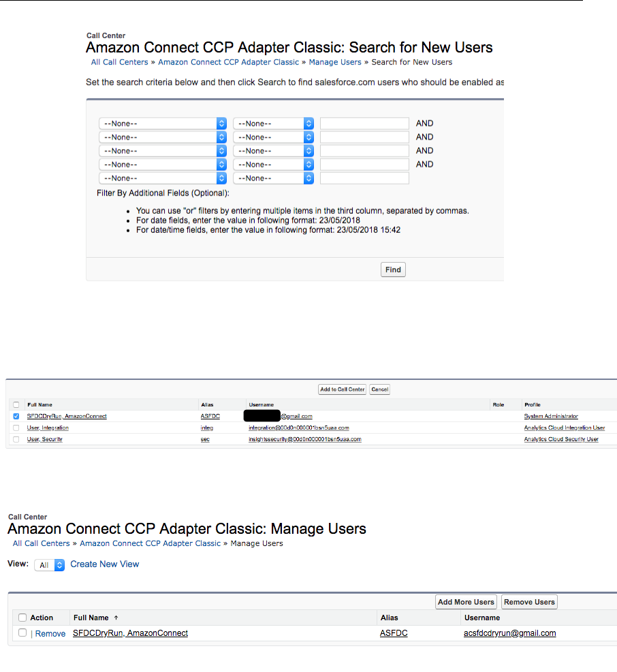Screen dimensions: 617x672
Task: Open second-row field dropdown
Action: [x=163, y=137]
